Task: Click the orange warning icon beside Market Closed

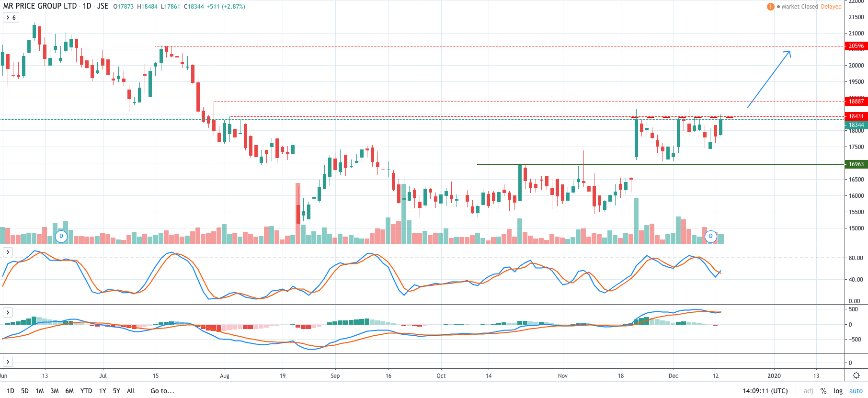Action: click(x=770, y=7)
